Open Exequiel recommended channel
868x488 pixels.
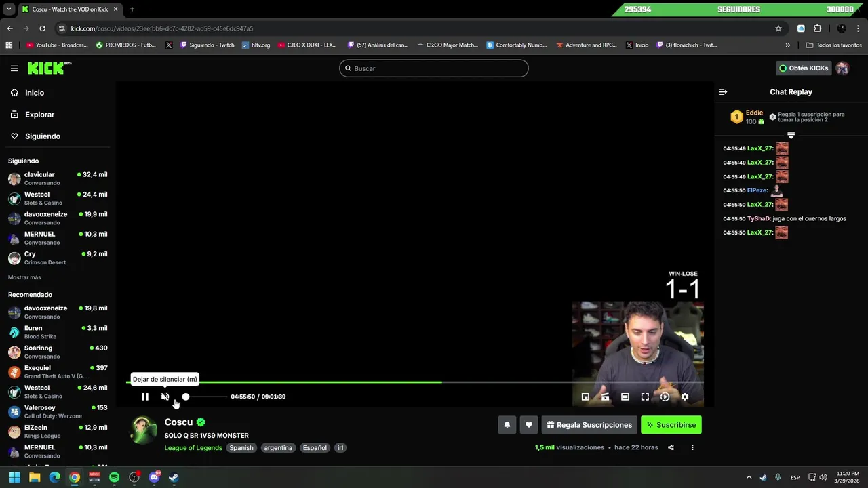(58, 371)
